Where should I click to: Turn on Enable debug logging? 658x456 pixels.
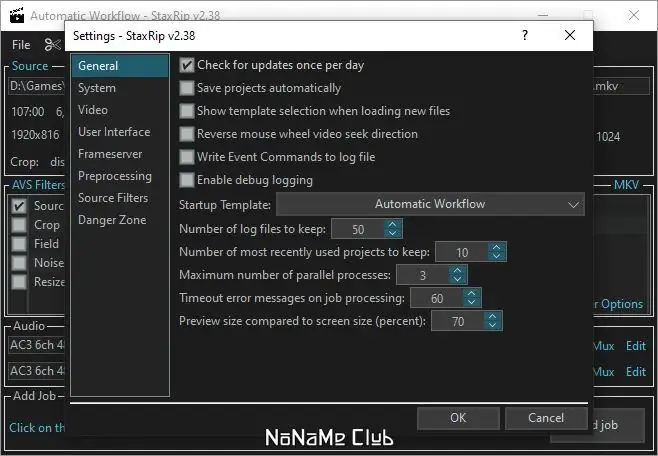pyautogui.click(x=187, y=180)
